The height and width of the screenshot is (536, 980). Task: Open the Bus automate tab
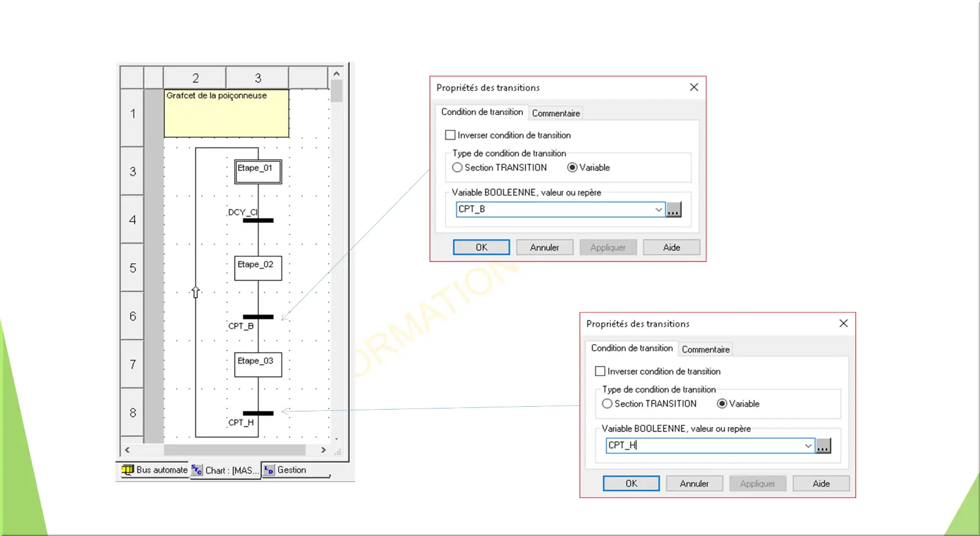(x=154, y=470)
